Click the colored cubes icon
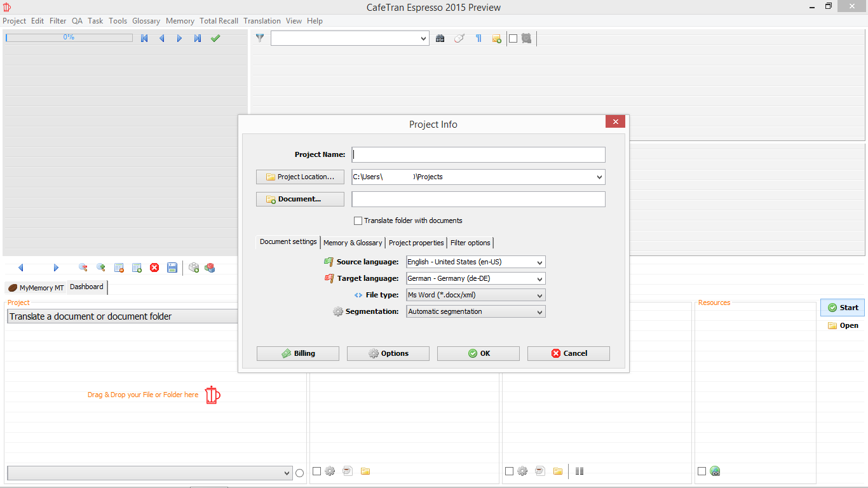 coord(210,268)
